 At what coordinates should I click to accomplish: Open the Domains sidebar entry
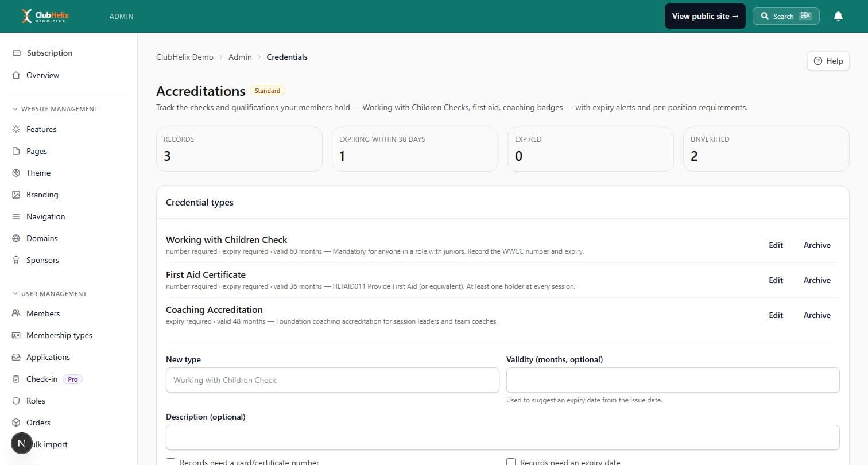(69, 238)
